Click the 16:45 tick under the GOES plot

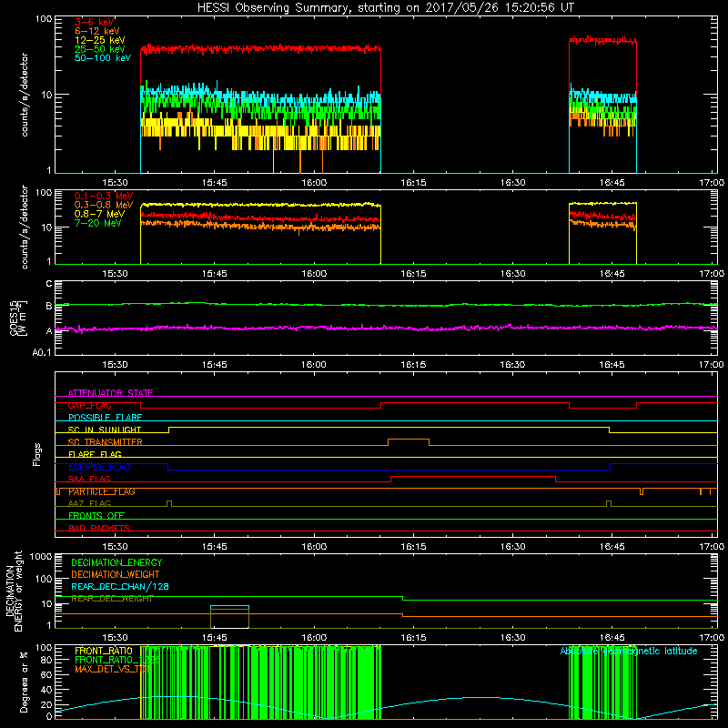pos(612,365)
